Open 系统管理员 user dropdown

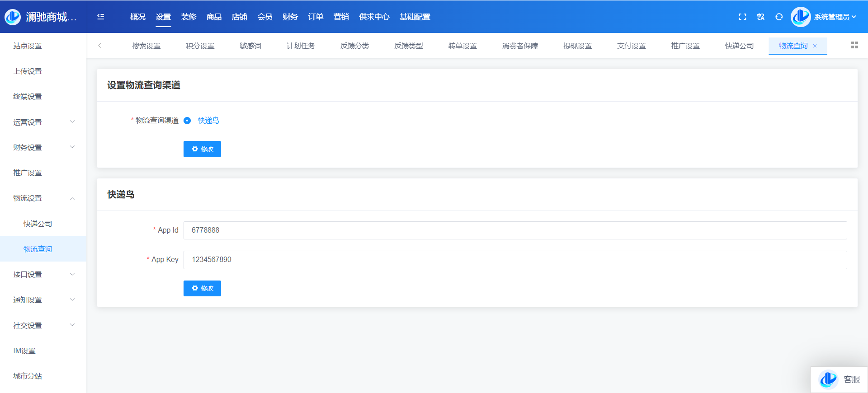[x=835, y=17]
